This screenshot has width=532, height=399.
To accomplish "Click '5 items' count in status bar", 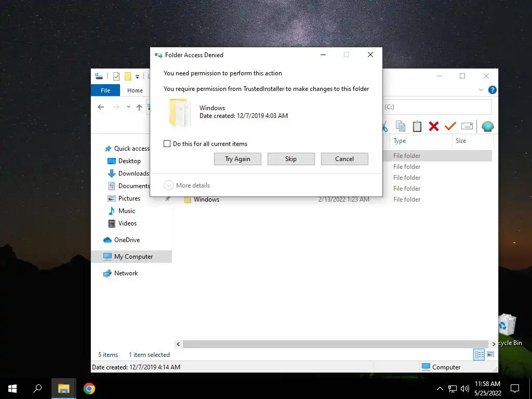I will pyautogui.click(x=108, y=354).
